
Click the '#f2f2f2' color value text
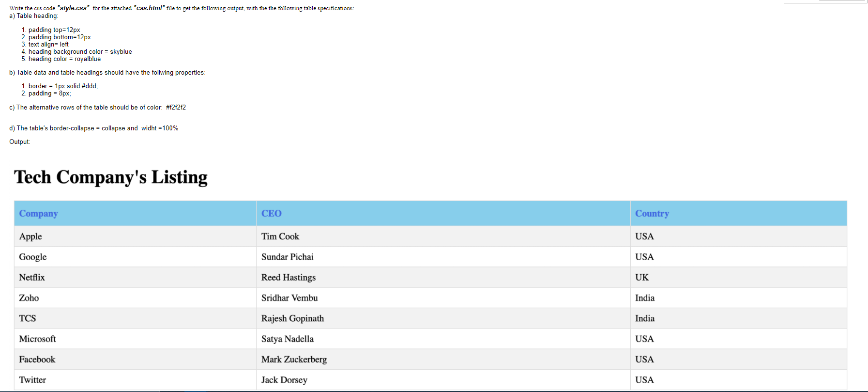[176, 108]
